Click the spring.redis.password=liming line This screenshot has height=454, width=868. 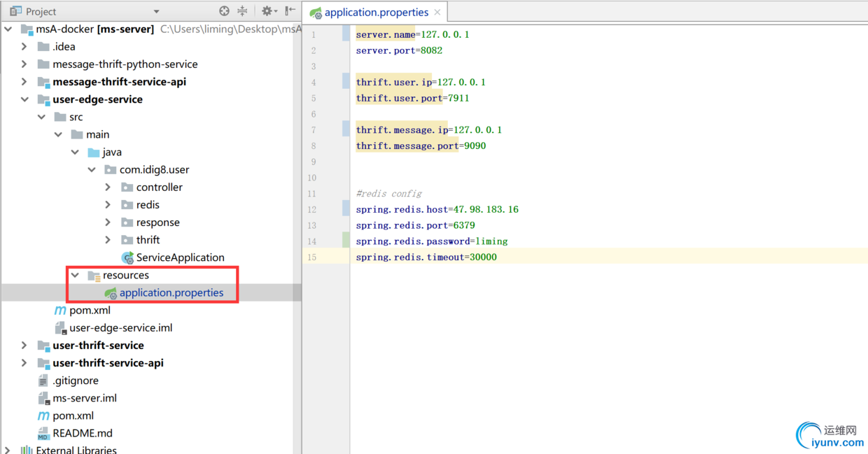click(x=432, y=241)
